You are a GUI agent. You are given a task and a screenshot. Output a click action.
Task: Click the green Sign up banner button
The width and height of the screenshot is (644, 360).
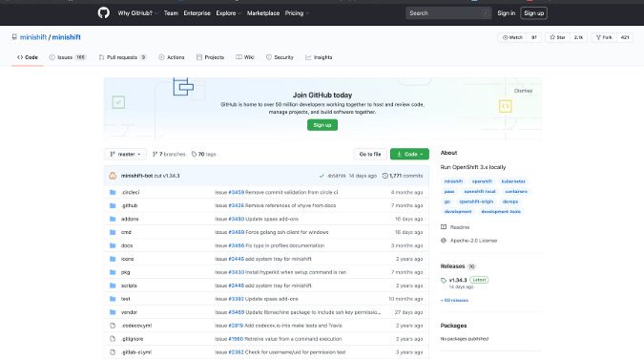click(x=322, y=125)
